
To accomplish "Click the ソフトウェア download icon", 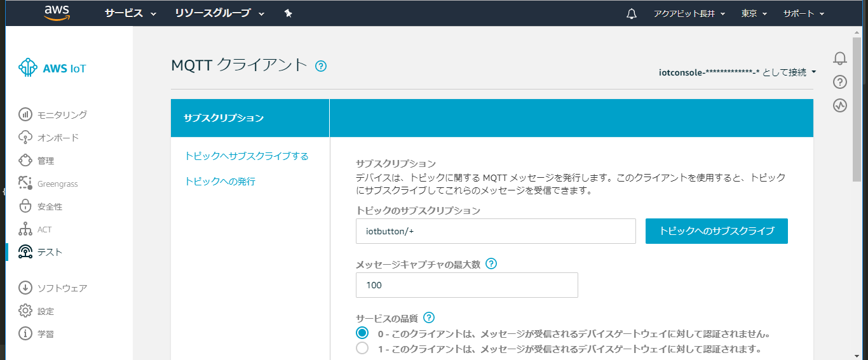I will pos(25,288).
